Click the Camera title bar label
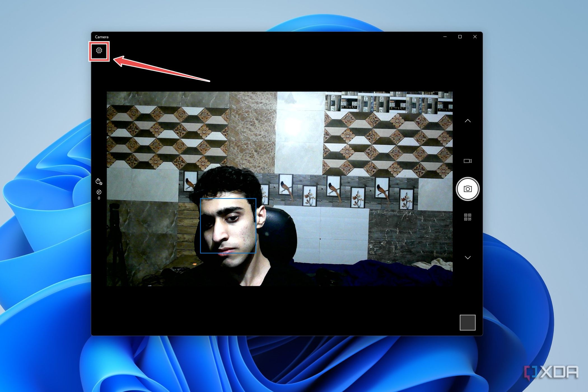 pos(102,37)
